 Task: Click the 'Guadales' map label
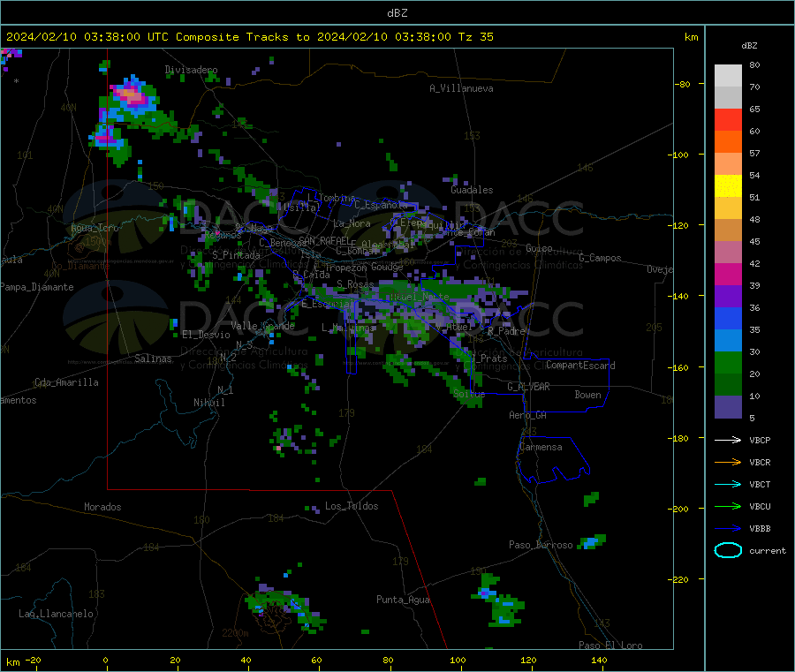pyautogui.click(x=472, y=190)
